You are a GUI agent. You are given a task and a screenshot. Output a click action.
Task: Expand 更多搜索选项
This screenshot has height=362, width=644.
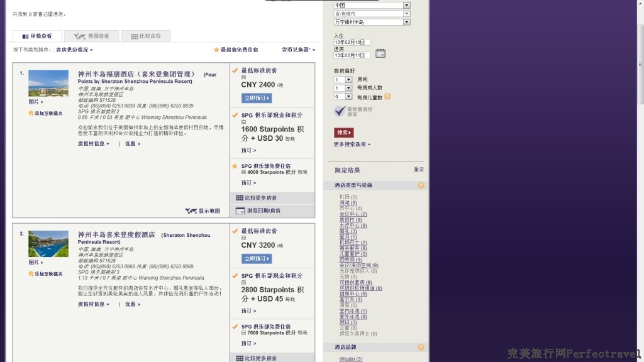click(352, 145)
